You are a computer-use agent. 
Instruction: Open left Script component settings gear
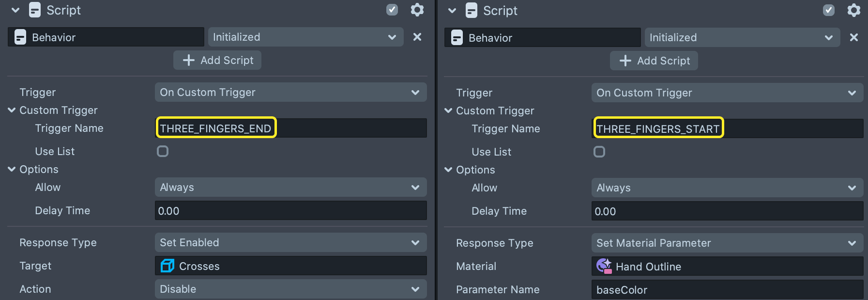pyautogui.click(x=417, y=10)
